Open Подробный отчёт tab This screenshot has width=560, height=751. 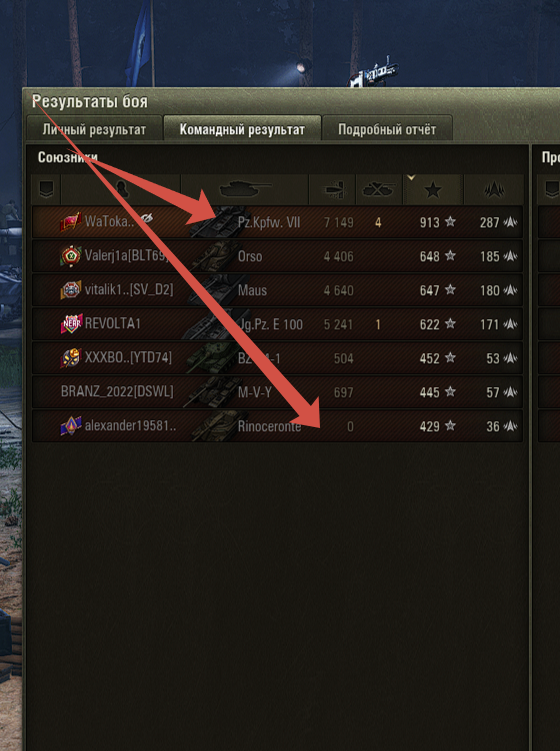pos(387,129)
